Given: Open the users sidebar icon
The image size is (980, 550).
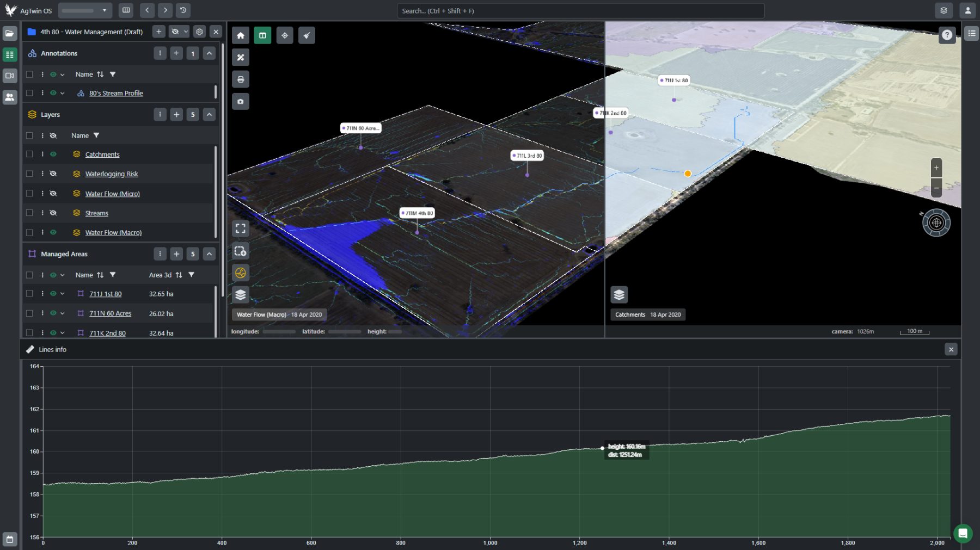Looking at the screenshot, I should 10,97.
